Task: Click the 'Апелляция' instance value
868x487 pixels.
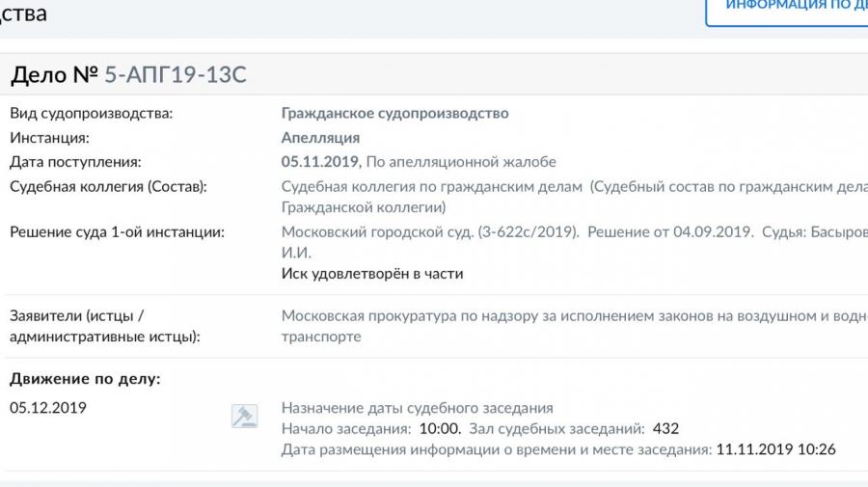Action: 320,138
